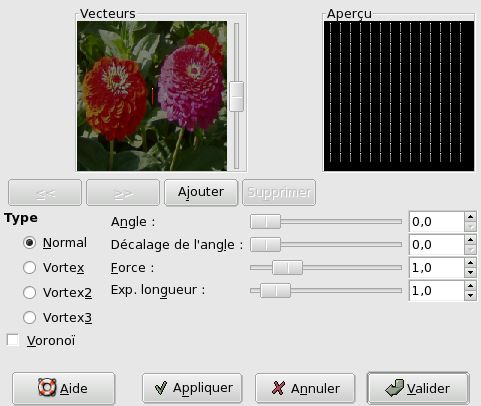Select the Normal vector type
The image size is (481, 406).
(x=29, y=243)
